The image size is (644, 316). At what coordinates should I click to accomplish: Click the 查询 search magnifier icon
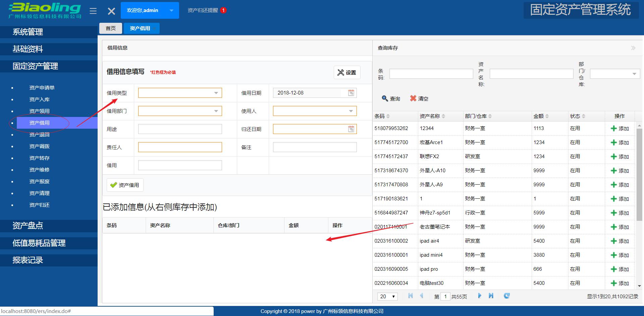click(x=385, y=98)
